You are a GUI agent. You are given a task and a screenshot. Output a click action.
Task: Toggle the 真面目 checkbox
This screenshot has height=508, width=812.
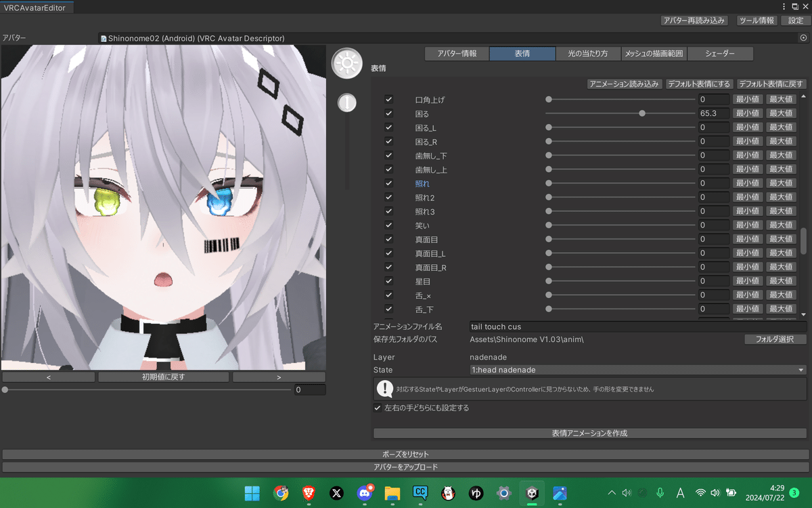388,239
